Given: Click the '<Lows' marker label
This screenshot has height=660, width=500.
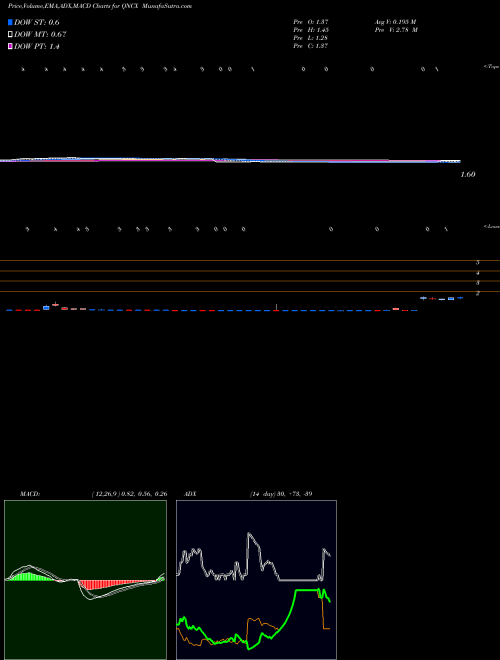Looking at the screenshot, I should (x=492, y=226).
